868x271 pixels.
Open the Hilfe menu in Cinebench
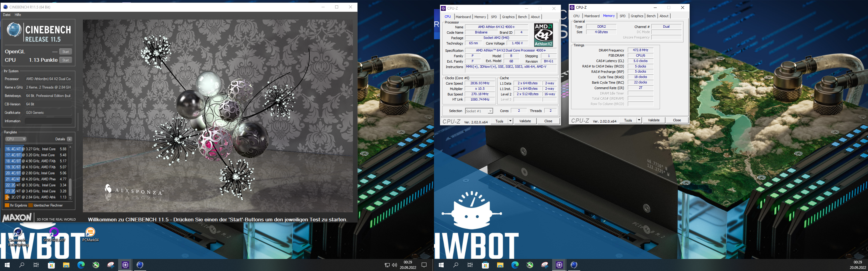click(18, 15)
